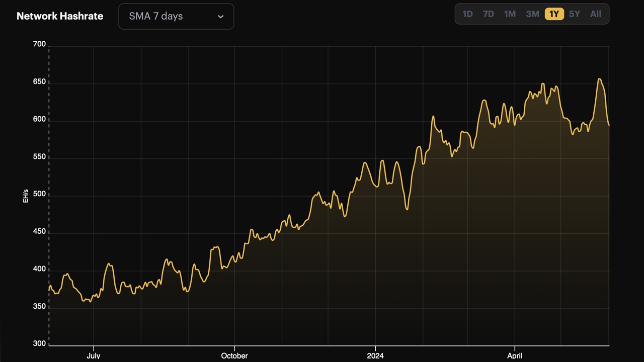Select the 1M time range
The height and width of the screenshot is (362, 644).
pyautogui.click(x=510, y=14)
